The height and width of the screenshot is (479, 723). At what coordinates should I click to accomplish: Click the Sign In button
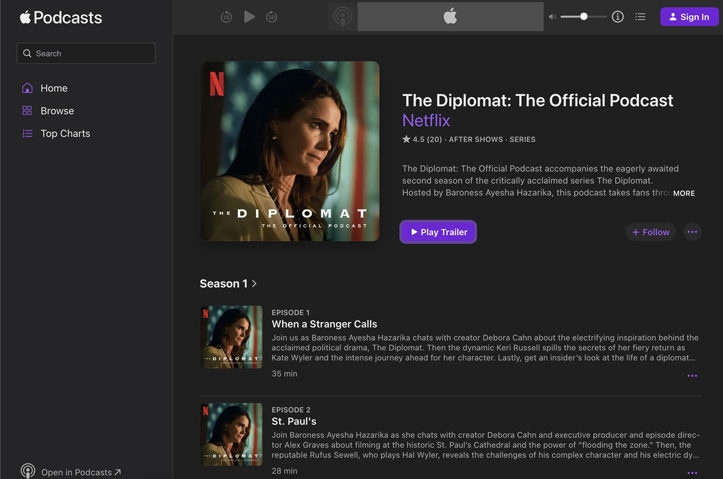click(x=689, y=17)
